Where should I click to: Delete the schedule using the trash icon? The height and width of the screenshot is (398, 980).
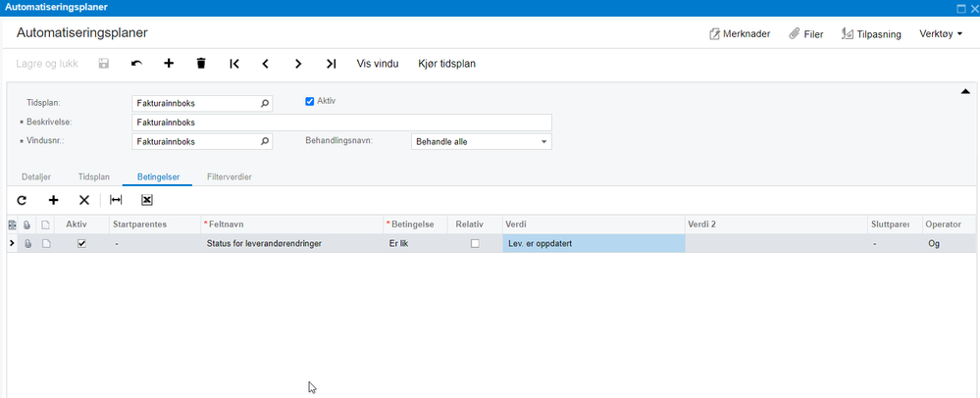coord(201,63)
